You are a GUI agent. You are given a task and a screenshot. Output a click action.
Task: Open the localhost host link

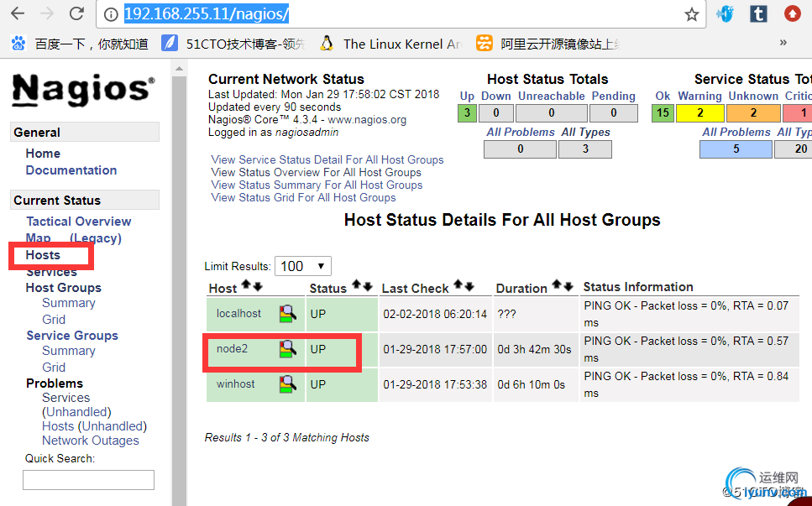pyautogui.click(x=238, y=314)
